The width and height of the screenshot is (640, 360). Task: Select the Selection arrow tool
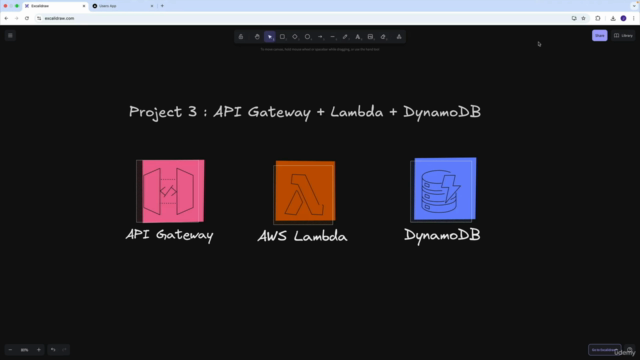coord(270,37)
